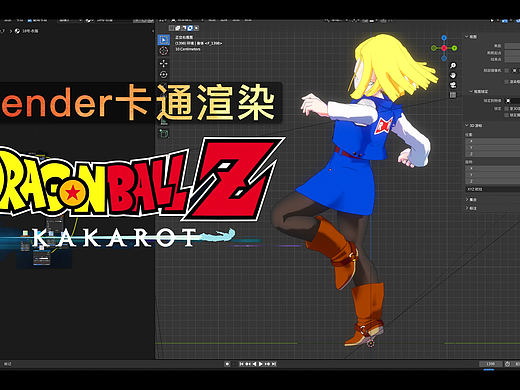Select the Select Box tool
Viewport: 520px width, 390px height.
pyautogui.click(x=163, y=40)
